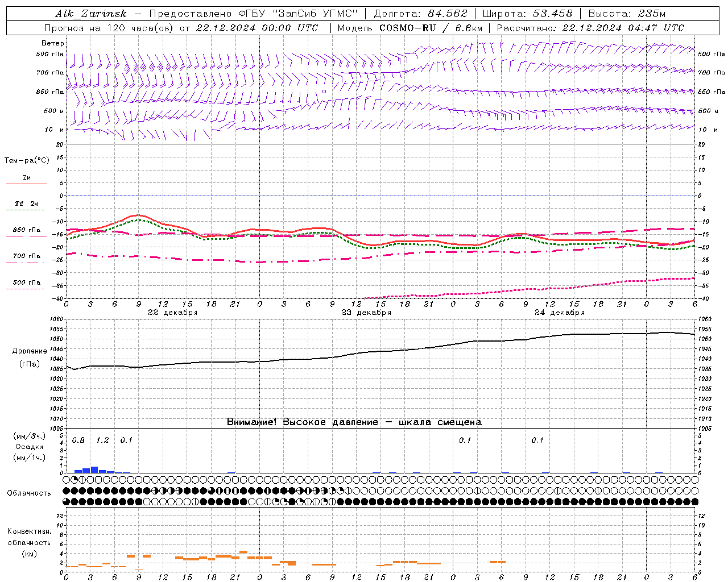Click the "Давление" pressure panel label
Viewport: 728px width, 582px height.
[30, 351]
